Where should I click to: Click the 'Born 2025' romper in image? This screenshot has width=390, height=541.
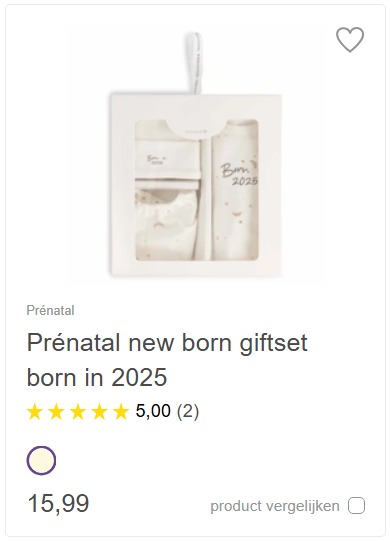click(x=235, y=190)
